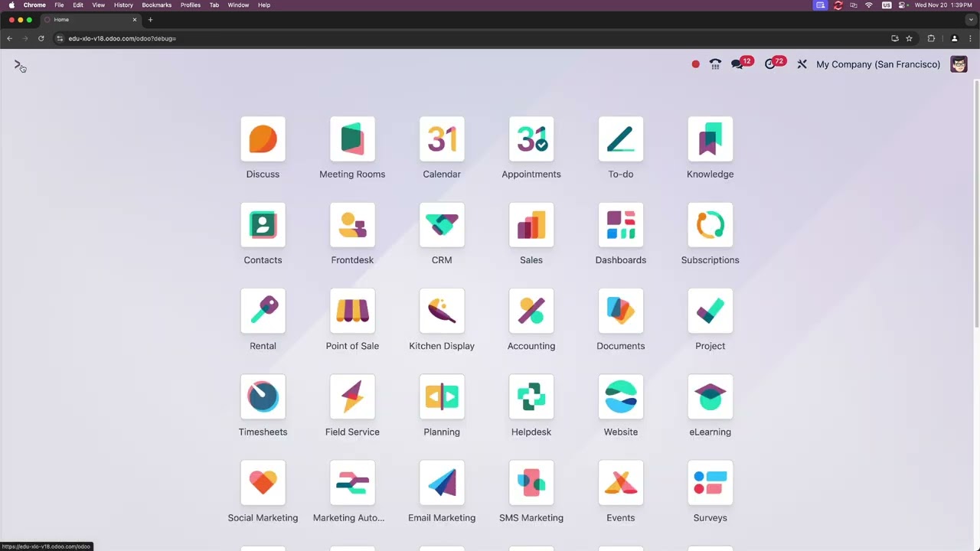Open Chrome profile icon in toolbar
Image resolution: width=980 pixels, height=551 pixels.
[954, 38]
